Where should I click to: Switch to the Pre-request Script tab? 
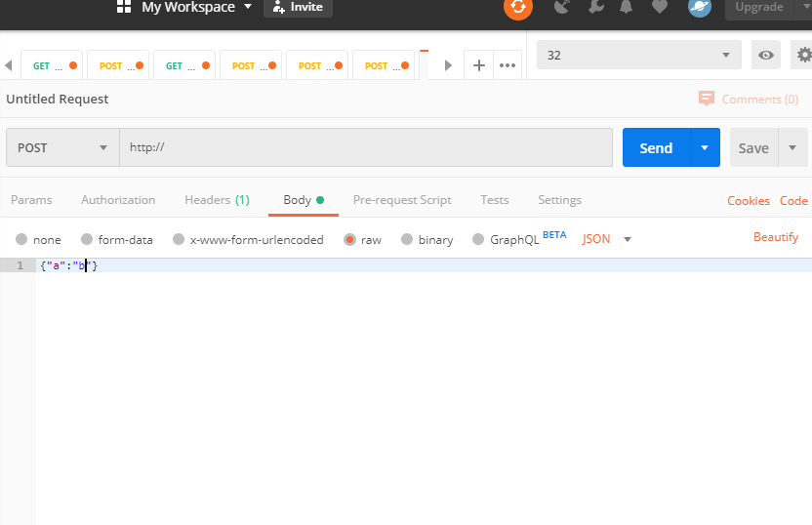click(x=402, y=200)
